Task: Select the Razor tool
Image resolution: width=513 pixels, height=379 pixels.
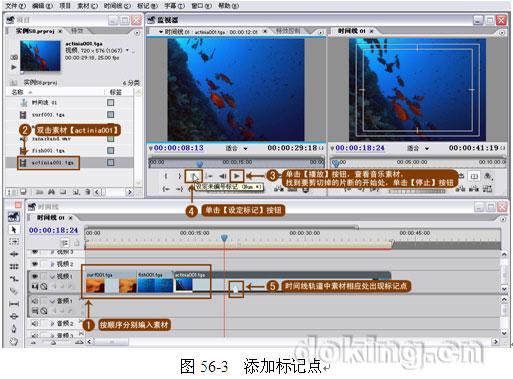Action: click(14, 291)
